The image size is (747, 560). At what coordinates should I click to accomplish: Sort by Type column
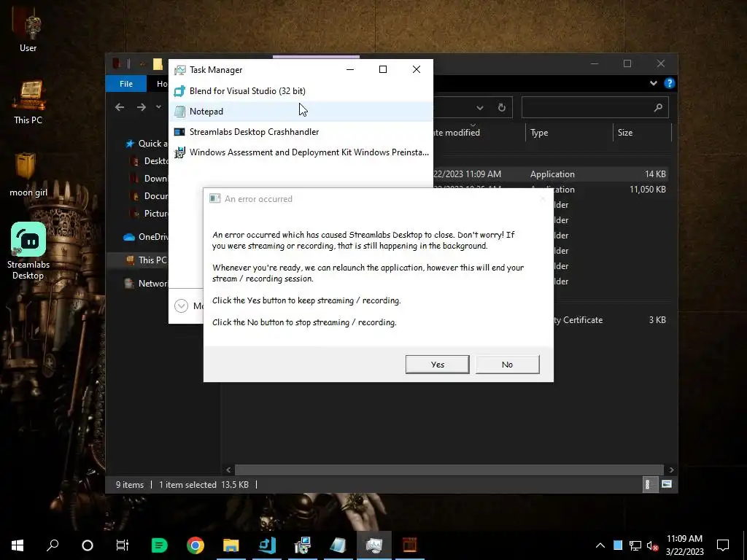pyautogui.click(x=569, y=133)
